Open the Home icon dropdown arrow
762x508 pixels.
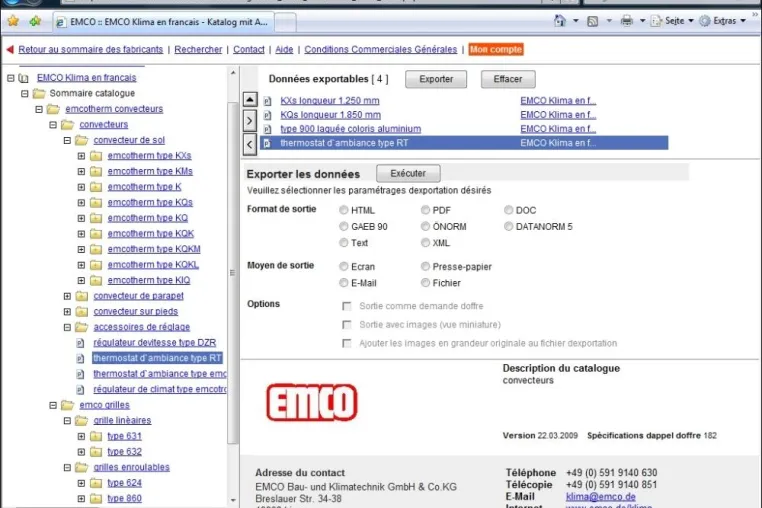(576, 21)
